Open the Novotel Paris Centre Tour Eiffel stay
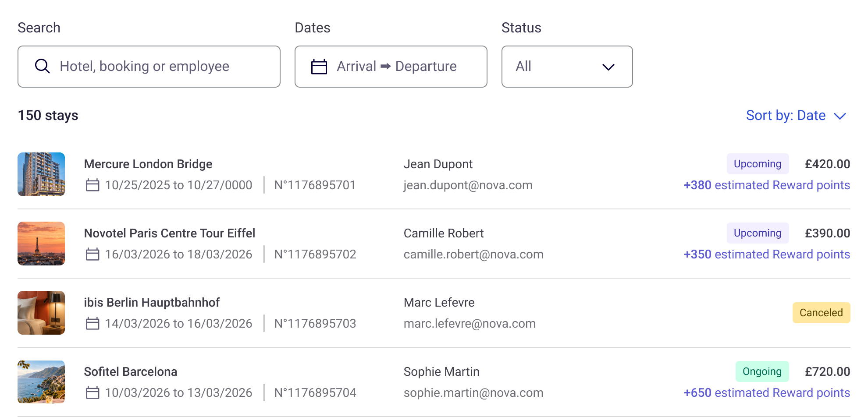This screenshot has width=868, height=417. (x=434, y=244)
